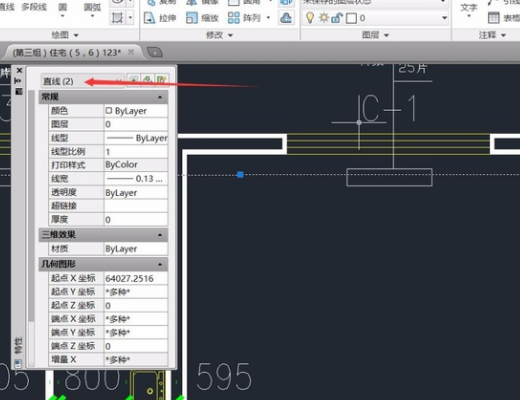Select the Scale (缩放) tool icon
The height and width of the screenshot is (400, 520).
point(192,18)
